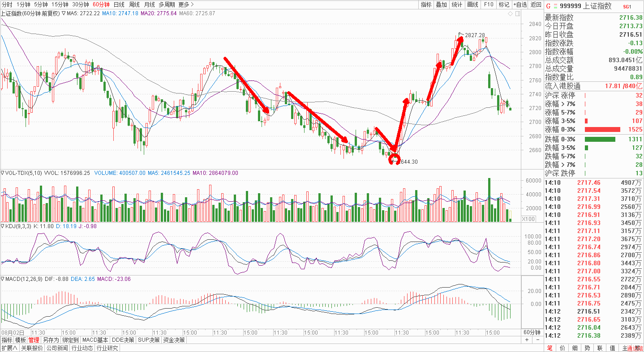Click the 流入港股通 row

pyautogui.click(x=593, y=86)
